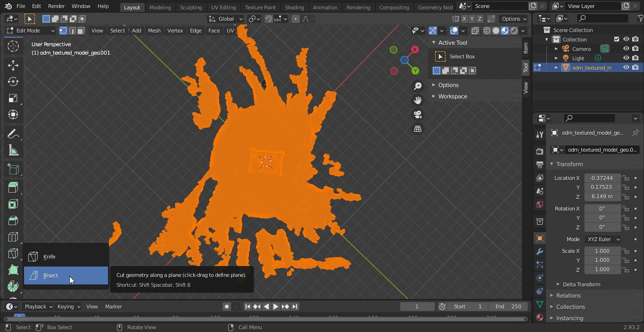Viewport: 644px width, 332px height.
Task: Open the Edit Mode dropdown
Action: coord(30,31)
